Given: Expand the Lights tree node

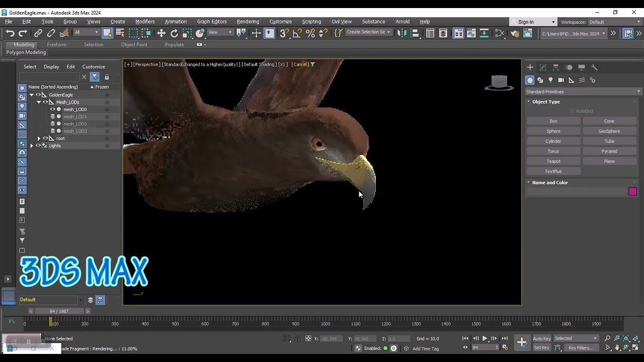Looking at the screenshot, I should pyautogui.click(x=31, y=146).
